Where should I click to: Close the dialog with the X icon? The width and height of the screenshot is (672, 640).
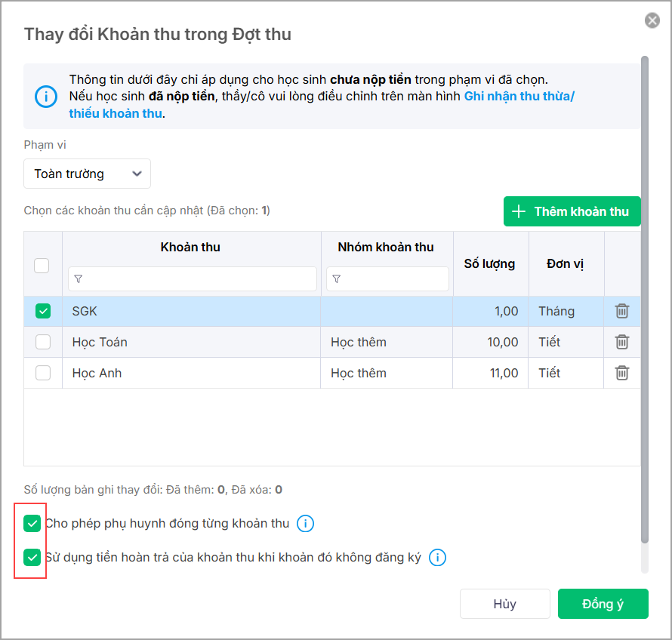click(652, 21)
